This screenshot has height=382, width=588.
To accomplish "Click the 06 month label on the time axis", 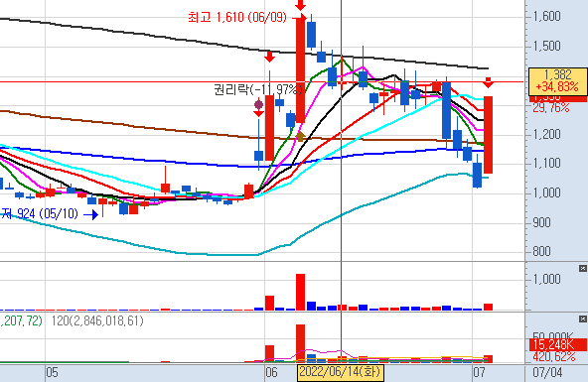I will point(271,373).
